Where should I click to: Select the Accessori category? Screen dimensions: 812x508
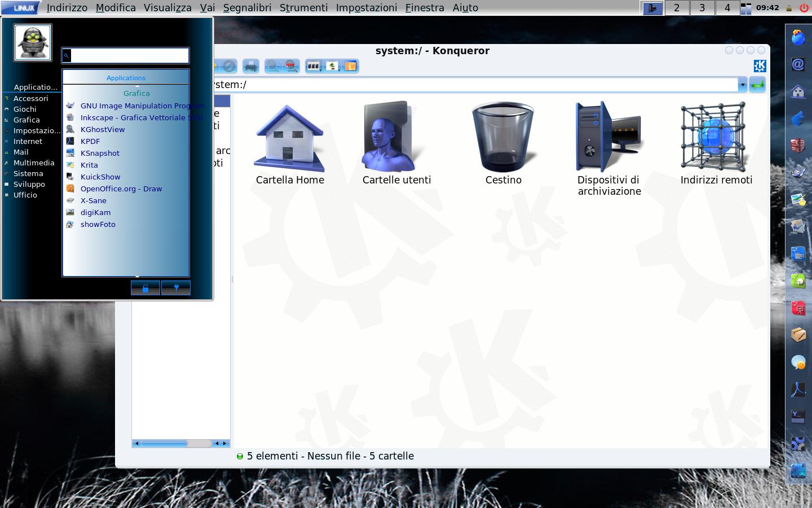pos(30,98)
